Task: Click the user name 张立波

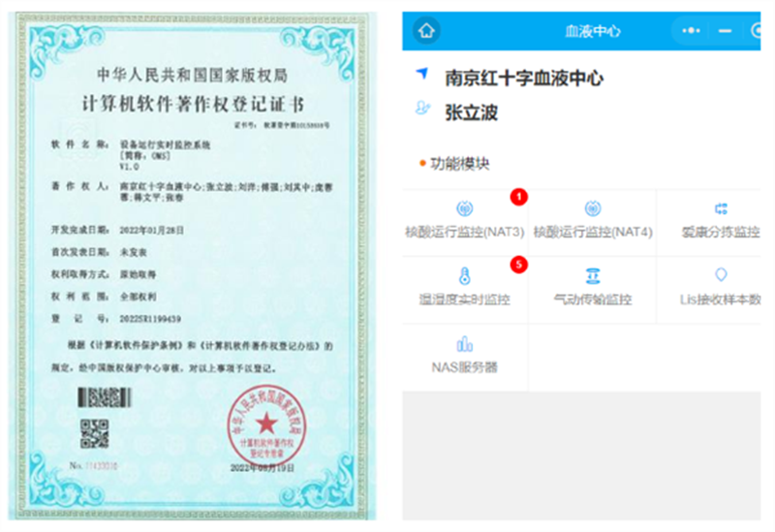Action: [472, 112]
